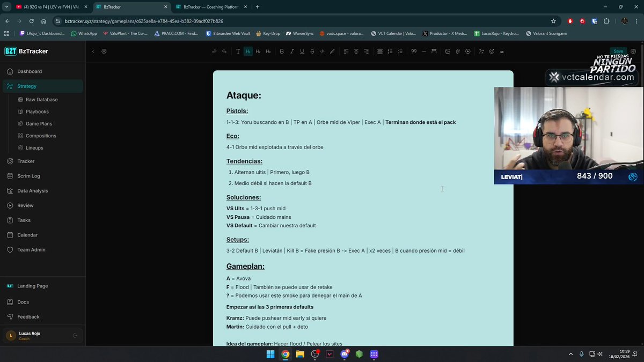
Task: Toggle strikethrough formatting
Action: [x=312, y=51]
